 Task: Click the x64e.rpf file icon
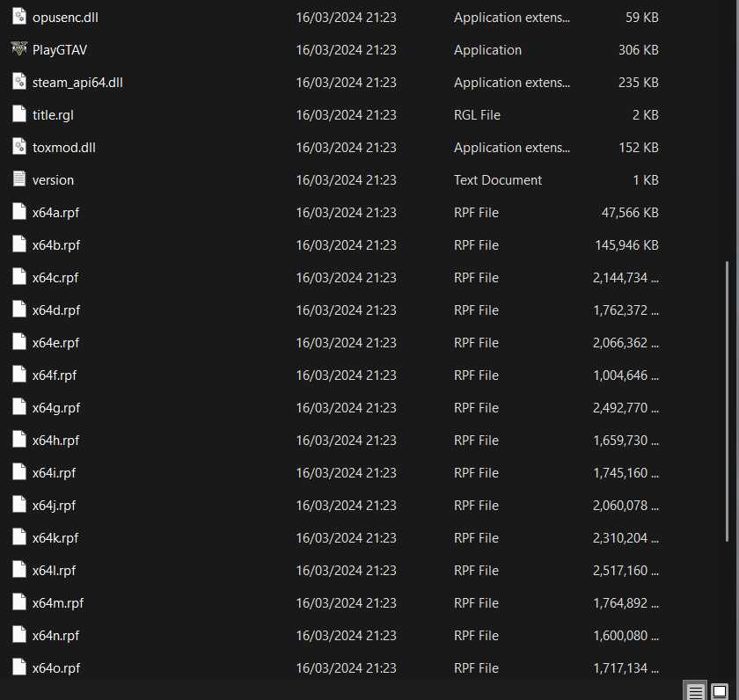tap(18, 341)
